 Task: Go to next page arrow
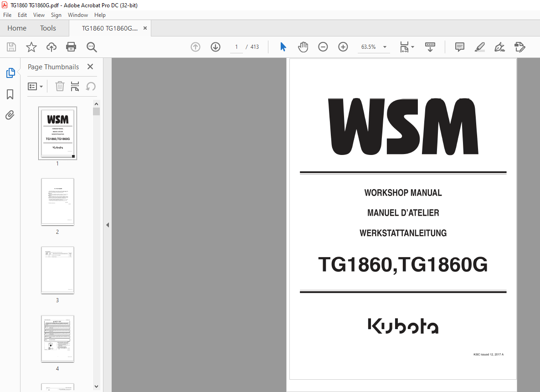click(x=216, y=47)
